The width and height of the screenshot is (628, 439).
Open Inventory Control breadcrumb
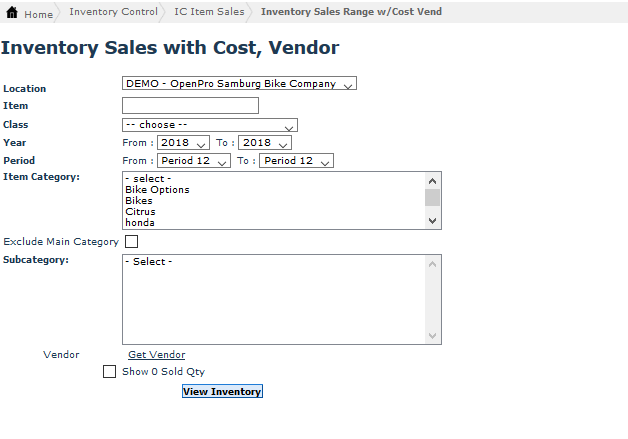(x=113, y=12)
